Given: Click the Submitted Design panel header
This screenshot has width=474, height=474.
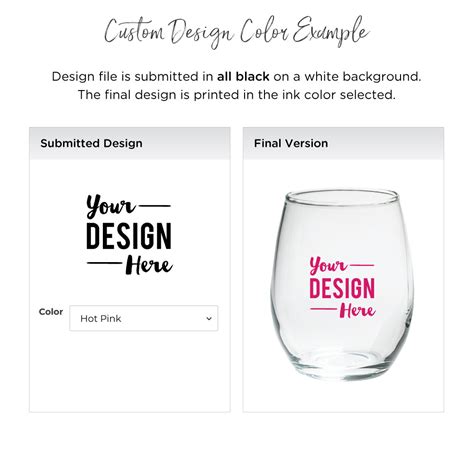Looking at the screenshot, I should [x=130, y=143].
